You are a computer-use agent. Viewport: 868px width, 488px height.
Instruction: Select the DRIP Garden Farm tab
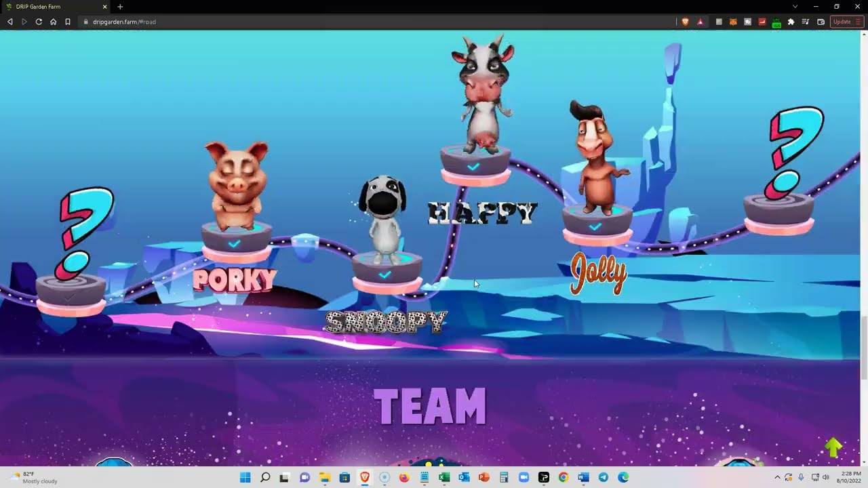coord(56,7)
